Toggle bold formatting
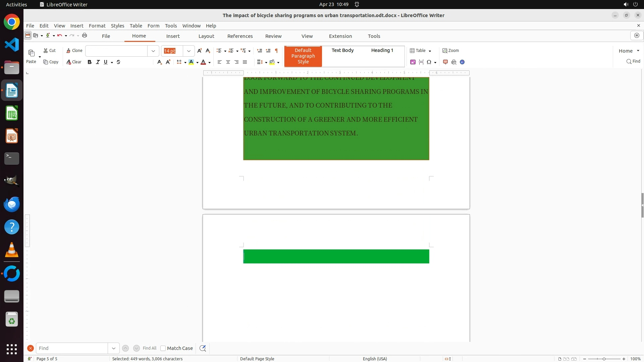Image resolution: width=644 pixels, height=362 pixels. (x=90, y=62)
